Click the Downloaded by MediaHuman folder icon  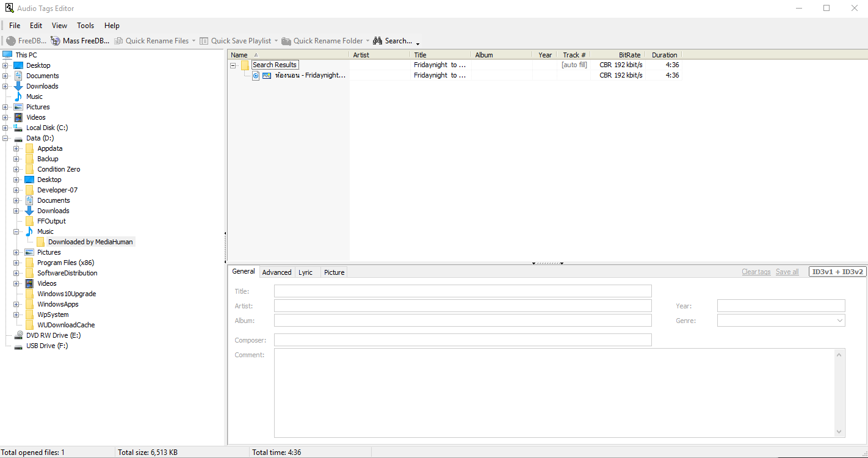pyautogui.click(x=40, y=242)
